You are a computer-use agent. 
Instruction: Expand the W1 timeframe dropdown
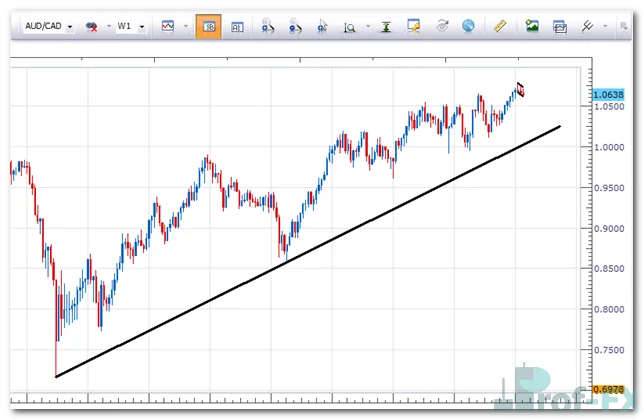click(143, 26)
